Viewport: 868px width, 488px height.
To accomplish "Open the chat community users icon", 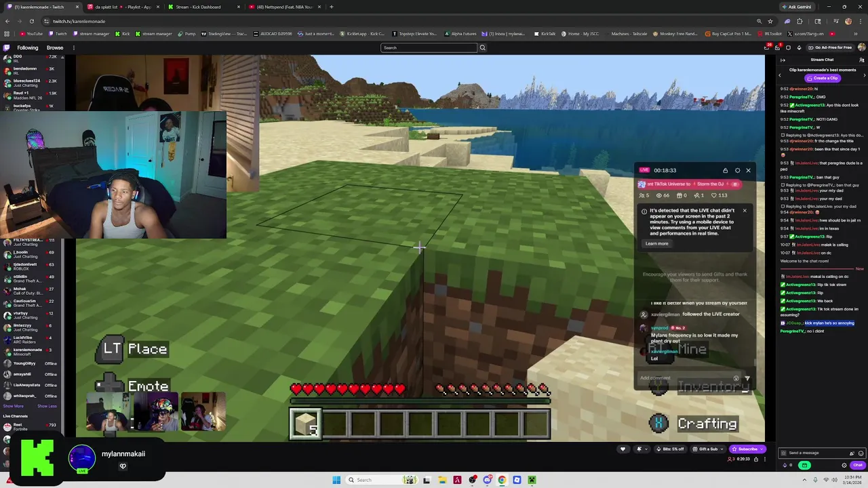I will [x=862, y=60].
